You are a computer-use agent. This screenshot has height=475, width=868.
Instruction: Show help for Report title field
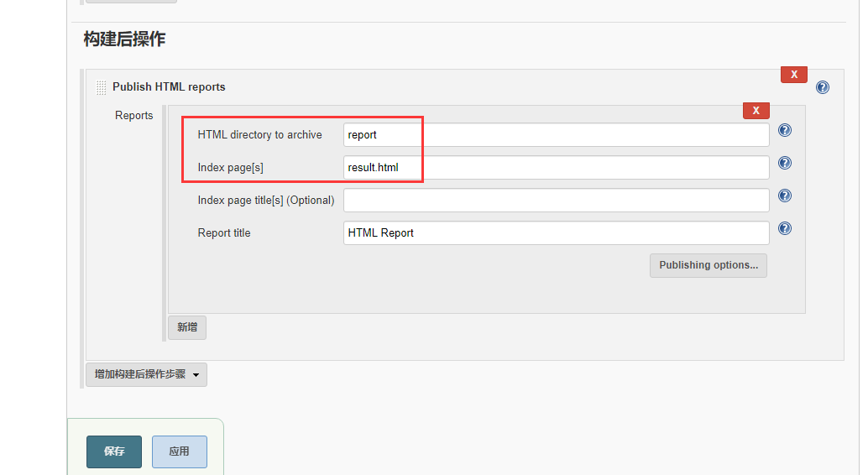coord(784,228)
